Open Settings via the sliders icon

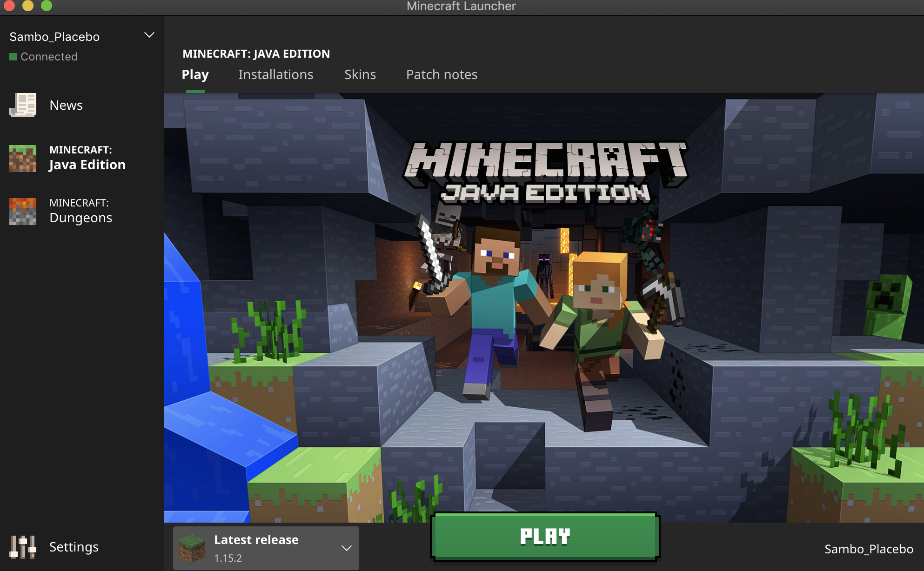pos(23,547)
